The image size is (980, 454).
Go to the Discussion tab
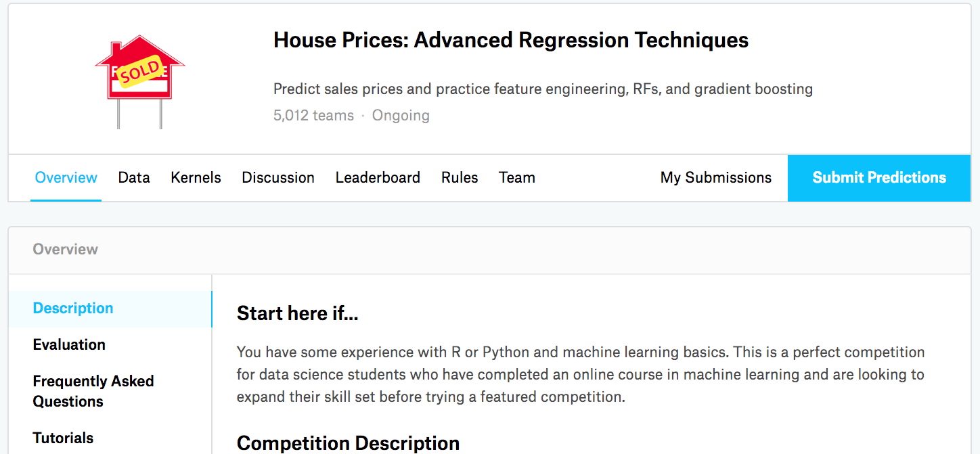click(x=278, y=178)
